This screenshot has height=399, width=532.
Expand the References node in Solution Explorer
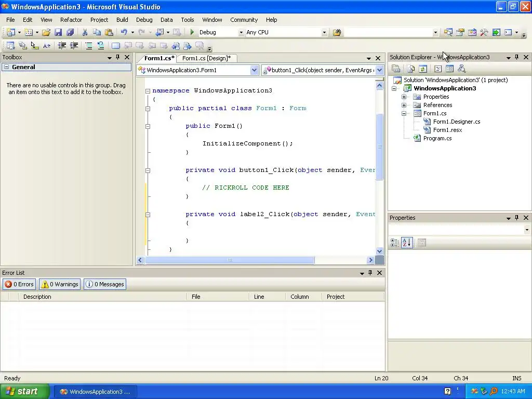click(x=404, y=105)
